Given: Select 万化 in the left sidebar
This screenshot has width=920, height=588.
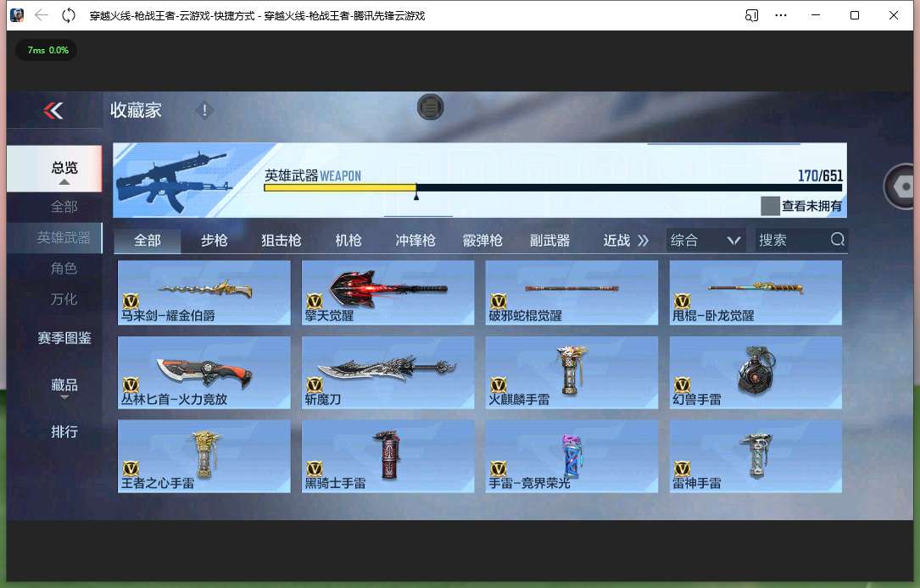Looking at the screenshot, I should coord(64,300).
